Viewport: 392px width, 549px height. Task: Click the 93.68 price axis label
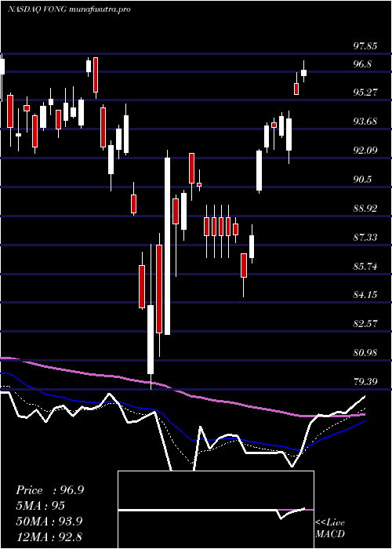pos(365,122)
